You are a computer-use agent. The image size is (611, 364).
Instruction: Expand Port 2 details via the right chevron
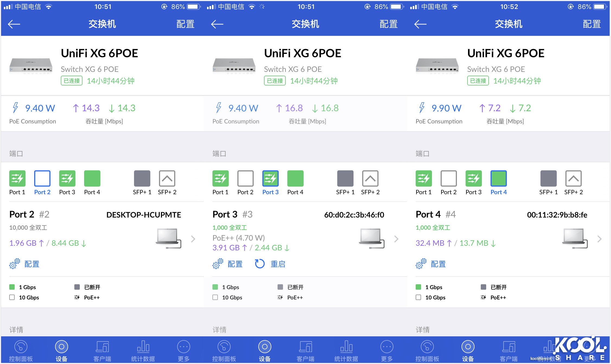[193, 239]
